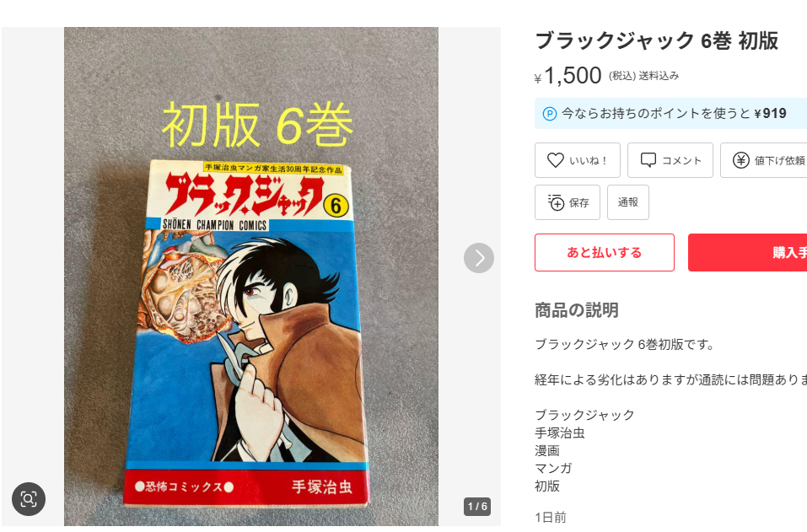Click the yen icon for 値下げ依頼

pos(740,160)
